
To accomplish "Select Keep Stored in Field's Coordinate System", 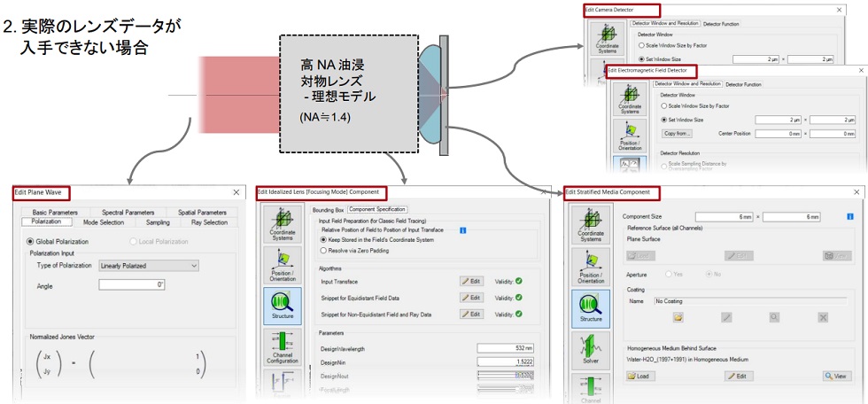I will (377, 239).
